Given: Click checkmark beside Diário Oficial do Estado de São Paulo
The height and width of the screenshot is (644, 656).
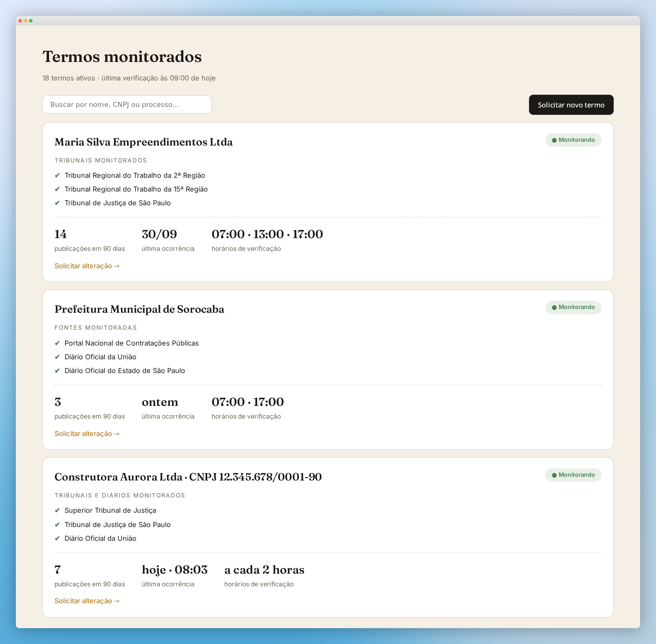Looking at the screenshot, I should pos(57,371).
